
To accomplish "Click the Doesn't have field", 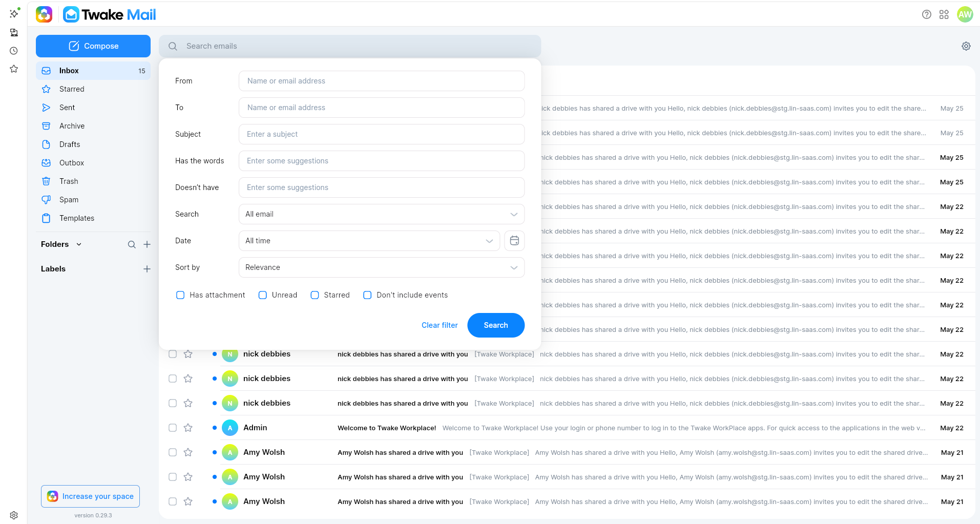I will [x=382, y=187].
